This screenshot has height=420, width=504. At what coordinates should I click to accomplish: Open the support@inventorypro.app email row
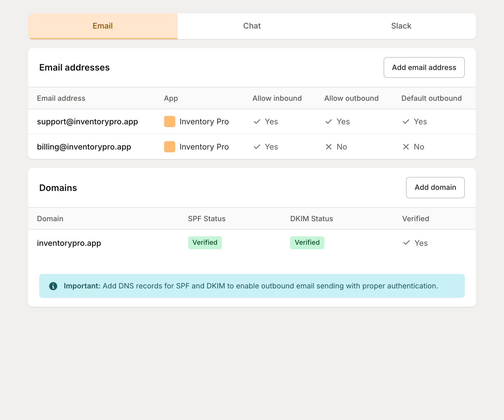87,122
